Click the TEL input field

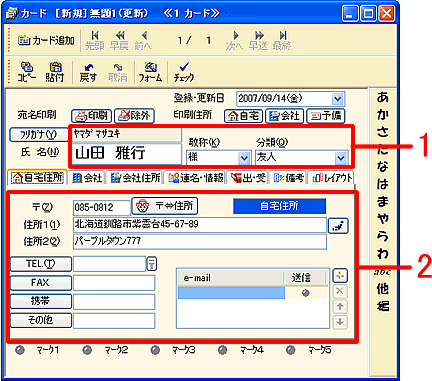point(109,264)
